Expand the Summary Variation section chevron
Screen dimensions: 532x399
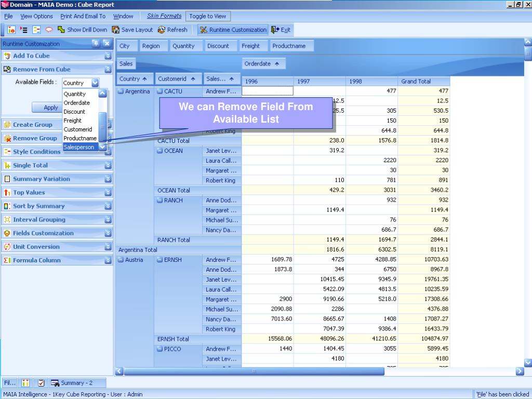click(x=108, y=179)
